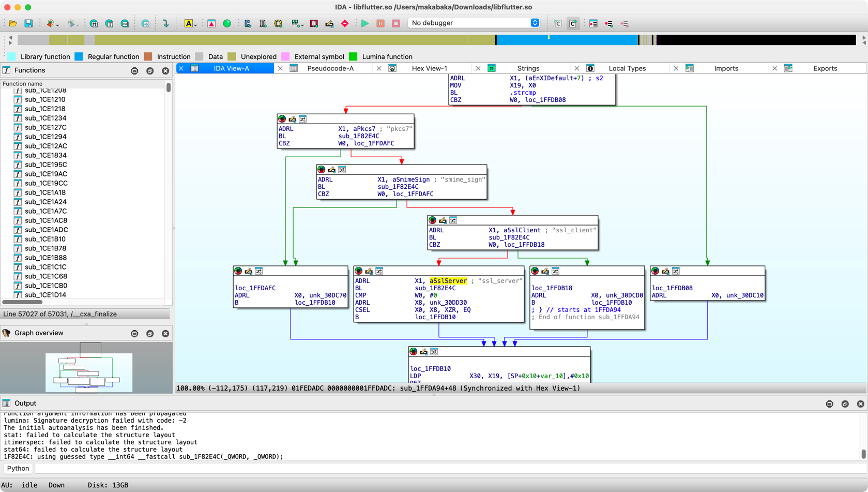The image size is (868, 492).
Task: Click the 'Function name' column header
Action: (x=83, y=83)
